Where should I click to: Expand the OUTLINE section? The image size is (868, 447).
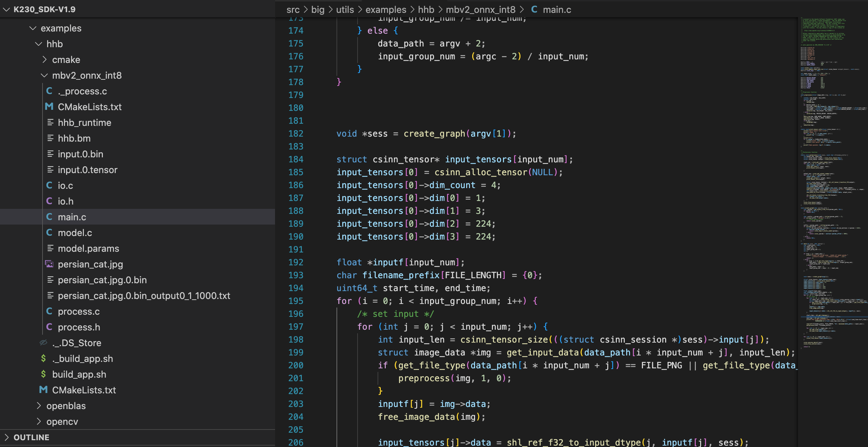tap(6, 437)
